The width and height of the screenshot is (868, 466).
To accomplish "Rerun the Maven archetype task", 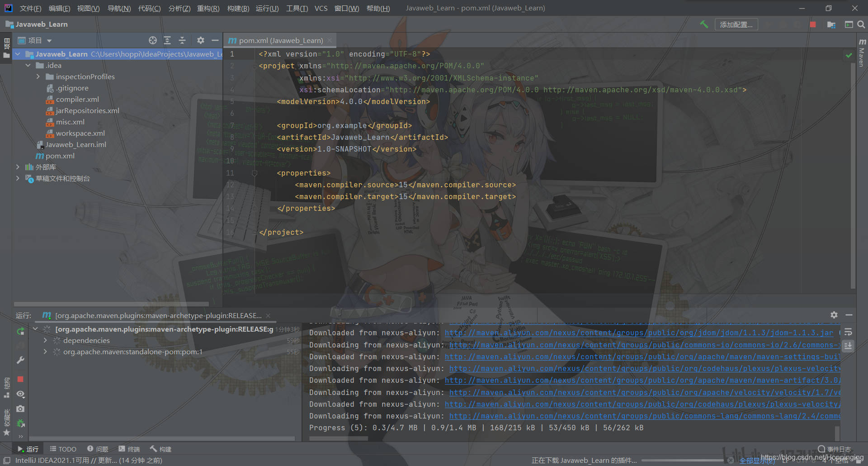I will (20, 332).
